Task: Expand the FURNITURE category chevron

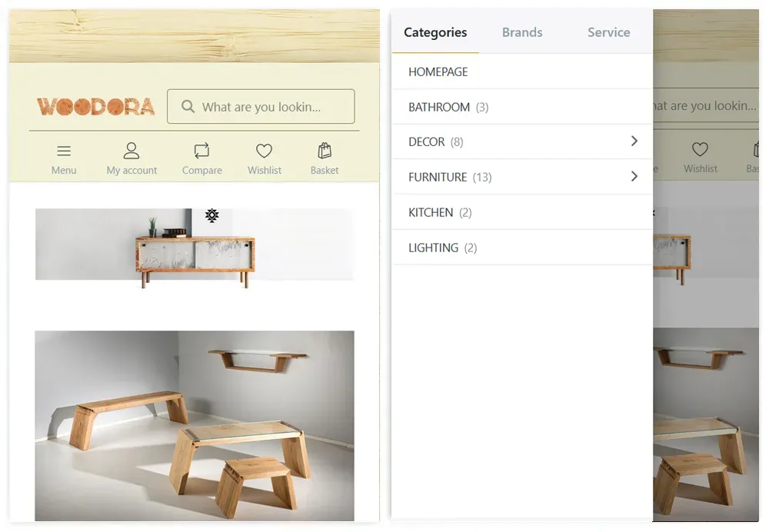Action: point(634,177)
